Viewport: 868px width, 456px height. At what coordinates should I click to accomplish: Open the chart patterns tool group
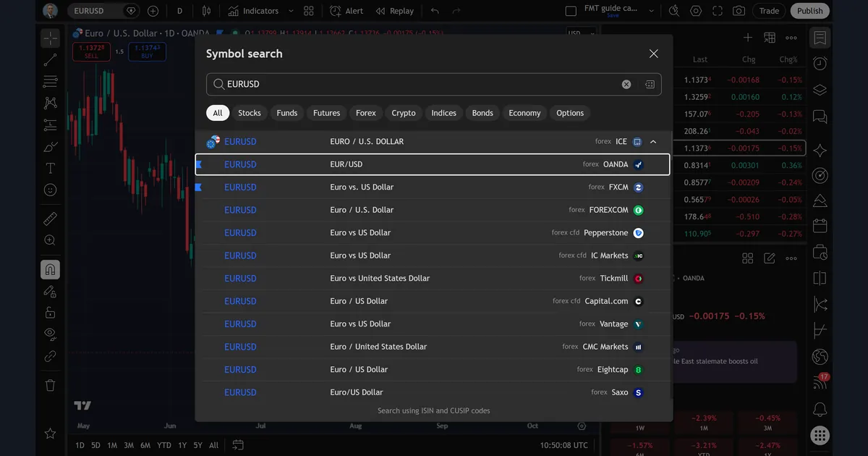[50, 103]
